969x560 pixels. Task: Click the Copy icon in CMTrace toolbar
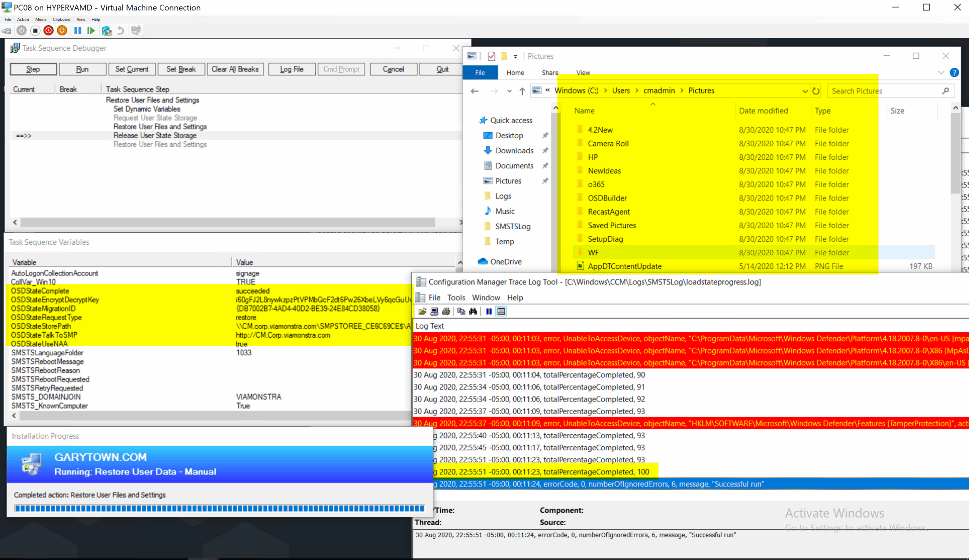coord(461,311)
